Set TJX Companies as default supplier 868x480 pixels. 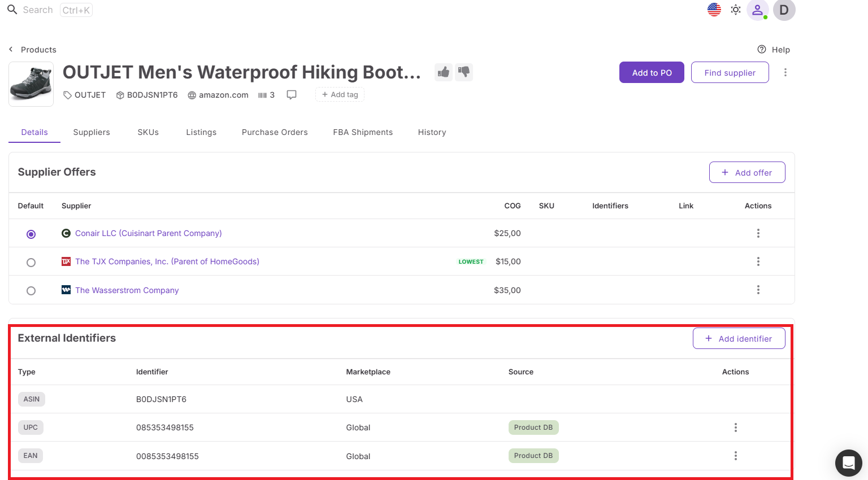pyautogui.click(x=31, y=263)
